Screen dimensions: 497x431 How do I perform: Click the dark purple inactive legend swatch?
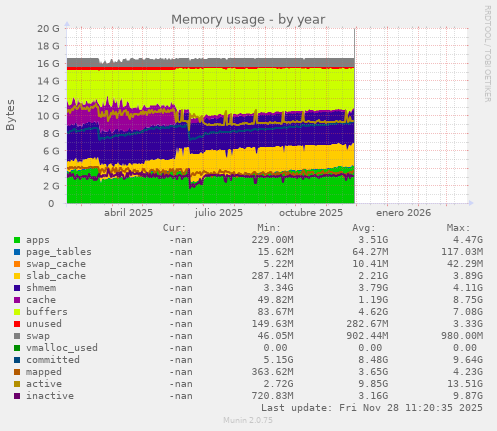tap(17, 396)
